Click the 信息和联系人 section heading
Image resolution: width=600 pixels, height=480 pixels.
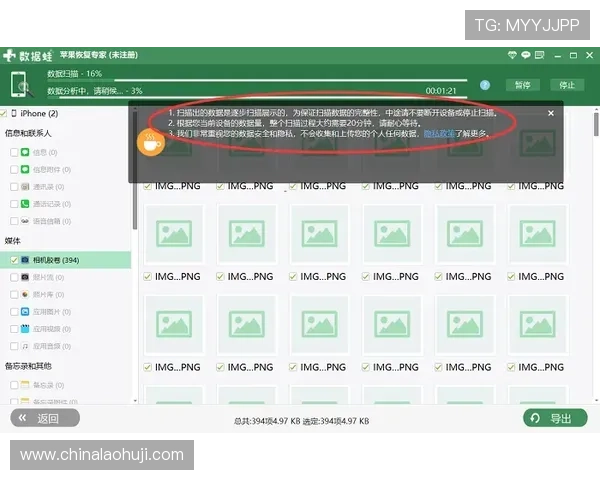click(x=28, y=133)
